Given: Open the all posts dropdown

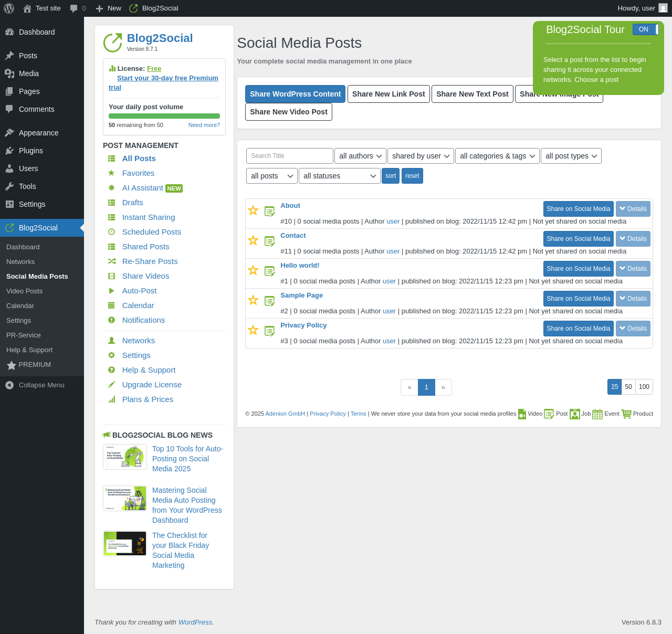Looking at the screenshot, I should point(272,176).
